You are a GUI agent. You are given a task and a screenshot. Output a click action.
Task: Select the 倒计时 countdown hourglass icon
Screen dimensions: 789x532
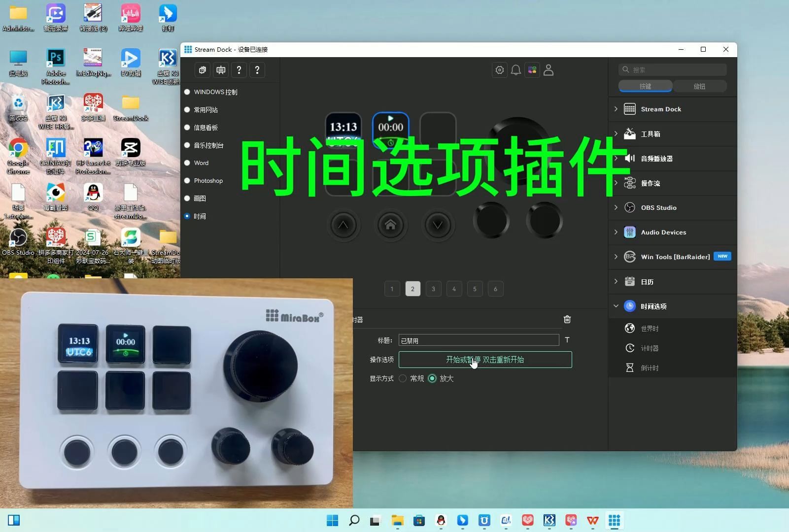pyautogui.click(x=630, y=367)
